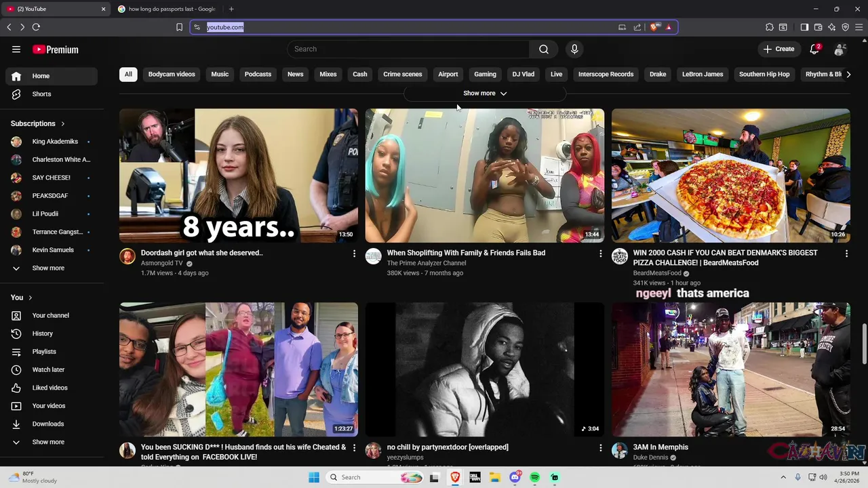Play the Shoplifting With Family thumbnail

tap(485, 176)
